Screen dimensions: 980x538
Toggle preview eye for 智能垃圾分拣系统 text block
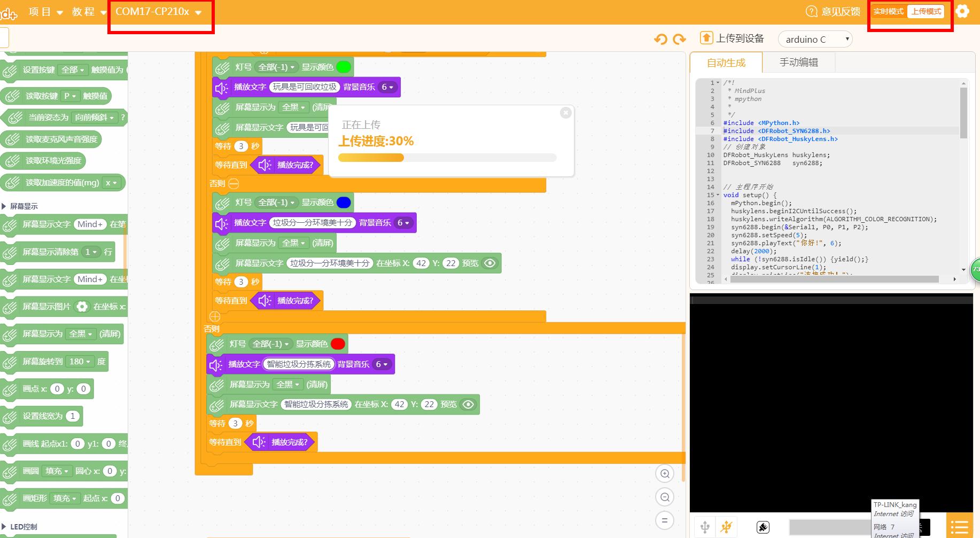(x=468, y=404)
